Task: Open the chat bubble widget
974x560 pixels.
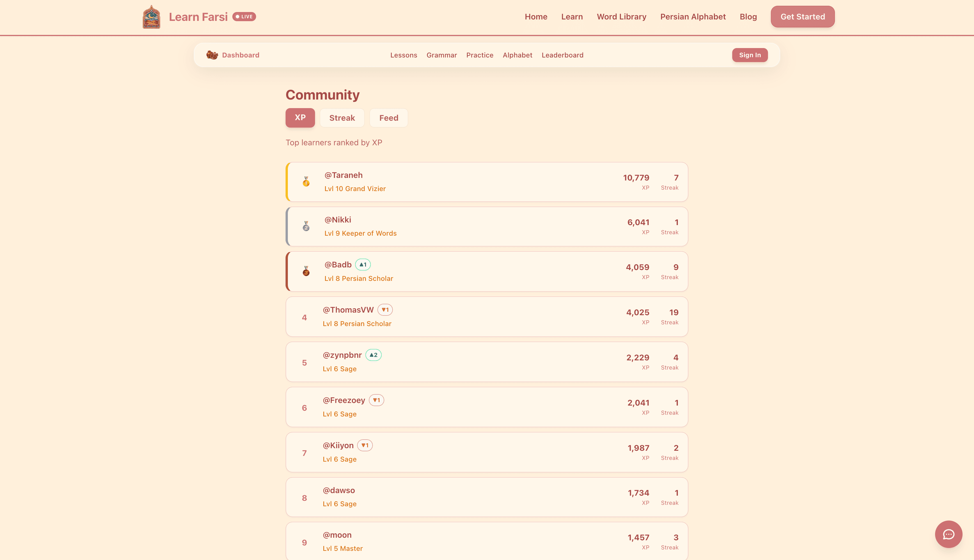Action: click(x=948, y=534)
